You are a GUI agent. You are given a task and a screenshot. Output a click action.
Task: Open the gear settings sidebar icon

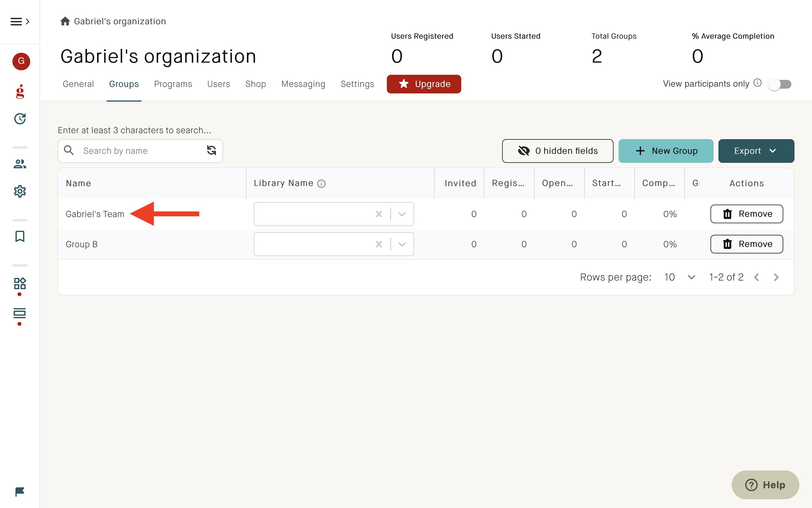point(20,191)
